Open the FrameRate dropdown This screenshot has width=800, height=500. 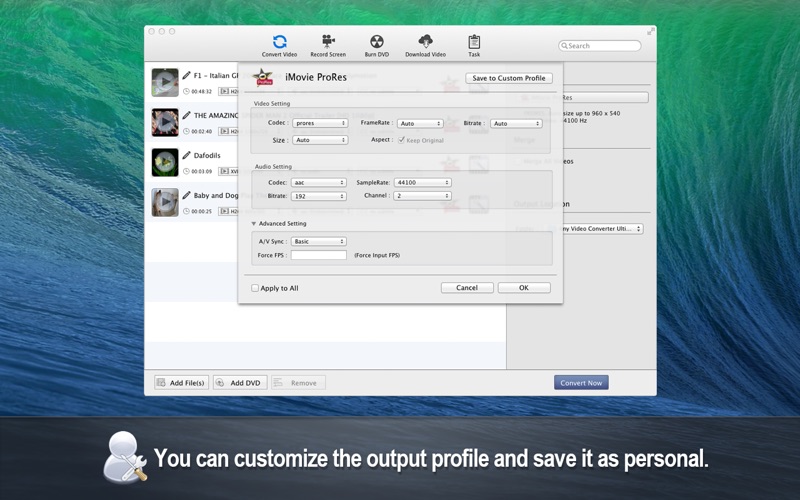[x=420, y=123]
